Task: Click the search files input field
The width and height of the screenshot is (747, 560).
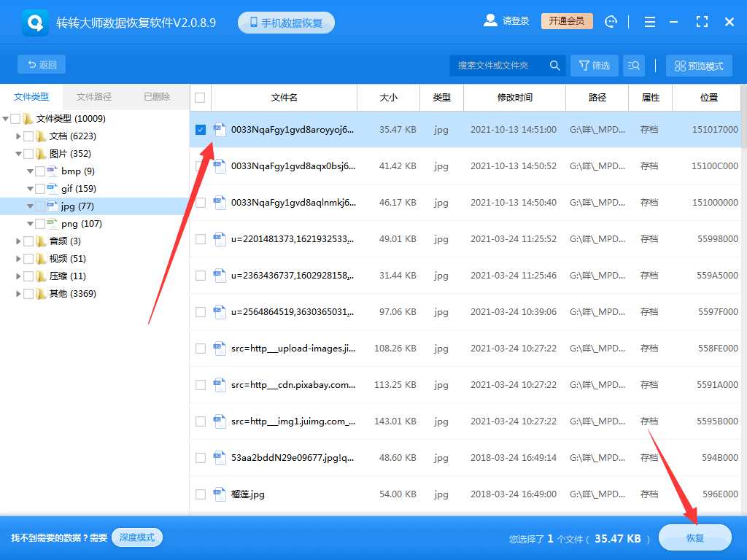Action: [x=496, y=65]
